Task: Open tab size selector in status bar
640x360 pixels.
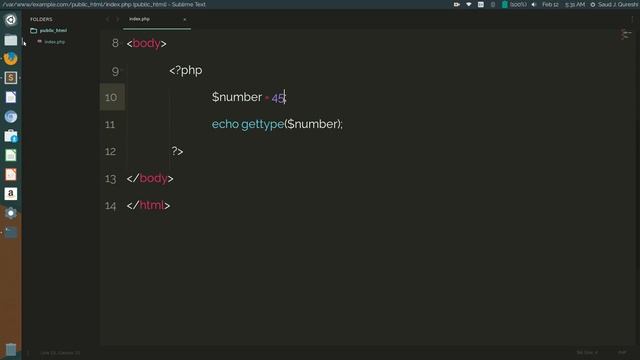Action: coord(587,353)
